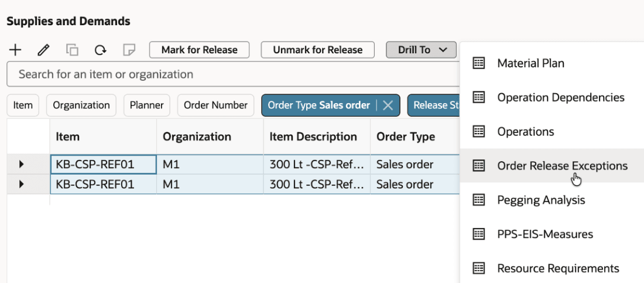Choose Operations in Drill To menu
The image size is (644, 283).
[x=552, y=132]
